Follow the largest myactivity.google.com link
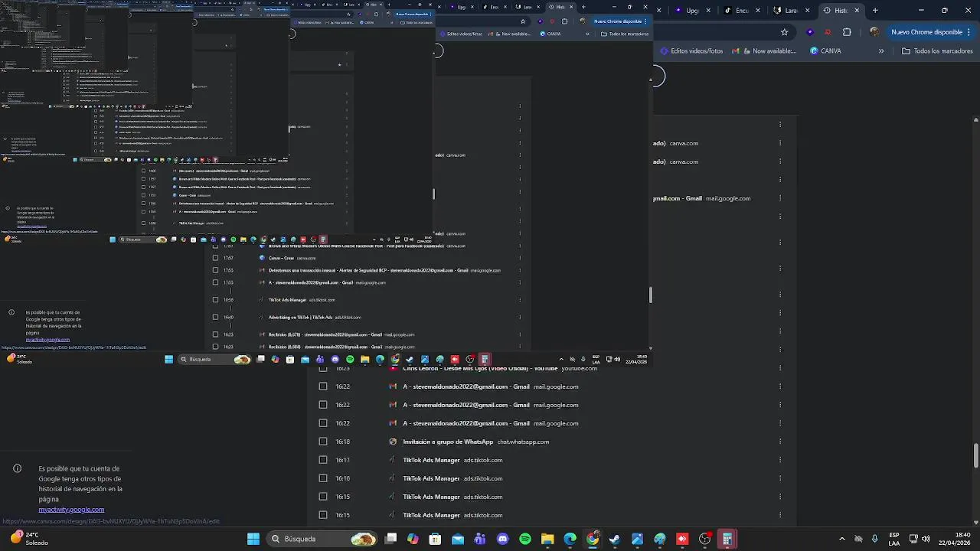 click(x=71, y=510)
